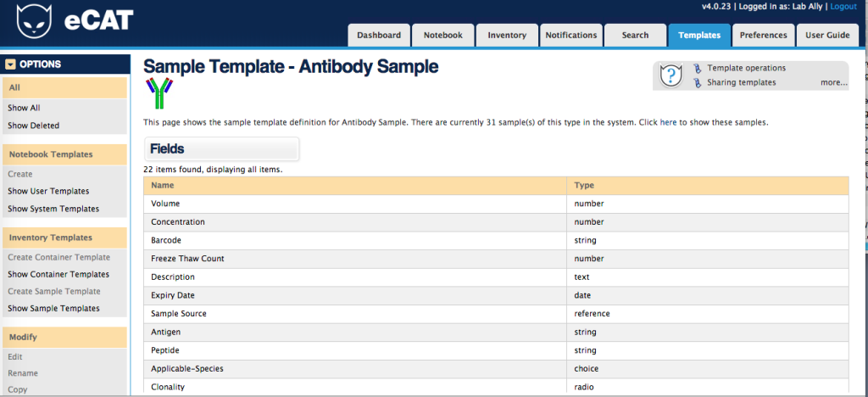Click the icon beside Sharing templates

[x=698, y=82]
